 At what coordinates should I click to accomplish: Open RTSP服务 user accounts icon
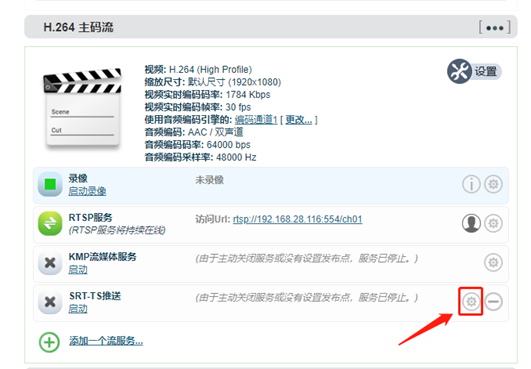click(x=471, y=223)
